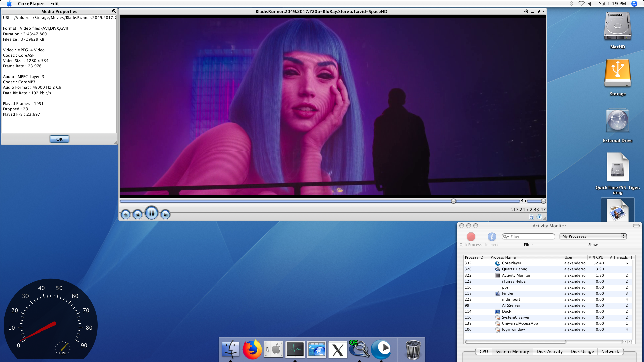Viewport: 644px width, 362px height.
Task: Open the network terminal globe icon in Dock
Action: 317,349
